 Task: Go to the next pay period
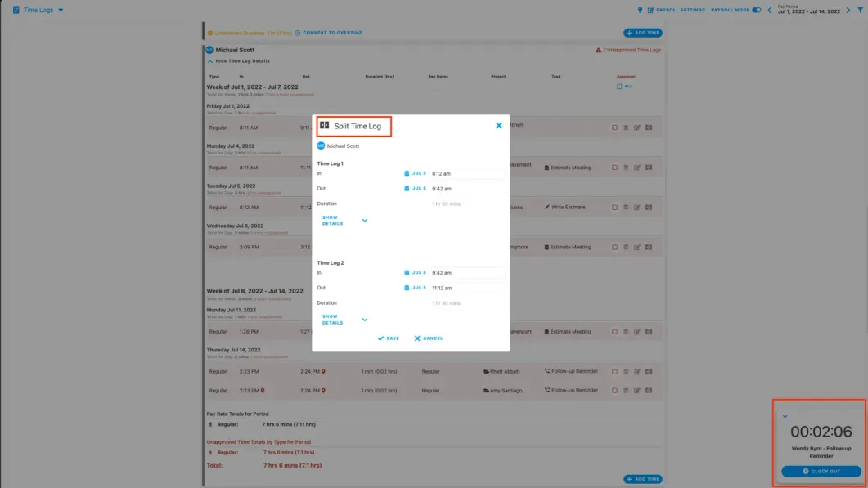(x=848, y=10)
